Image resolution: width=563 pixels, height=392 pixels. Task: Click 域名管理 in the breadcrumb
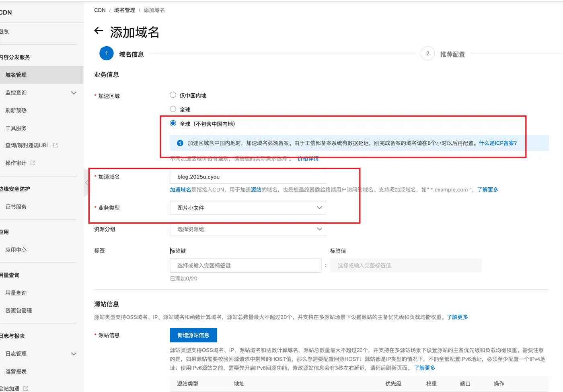(124, 10)
